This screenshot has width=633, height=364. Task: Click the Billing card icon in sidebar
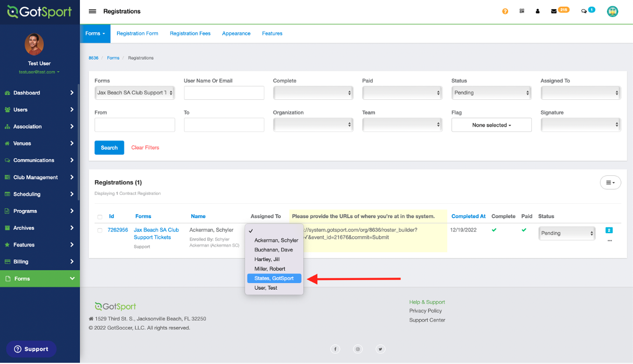click(7, 262)
